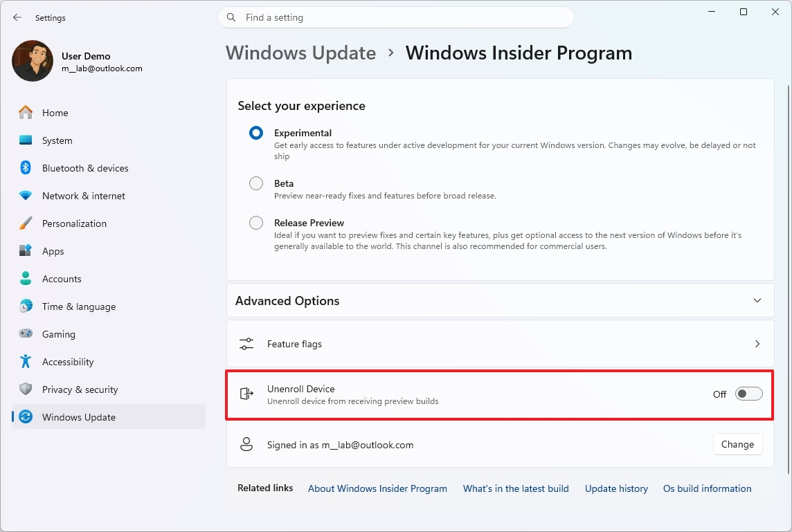
Task: Click the Home house icon
Action: [x=26, y=113]
